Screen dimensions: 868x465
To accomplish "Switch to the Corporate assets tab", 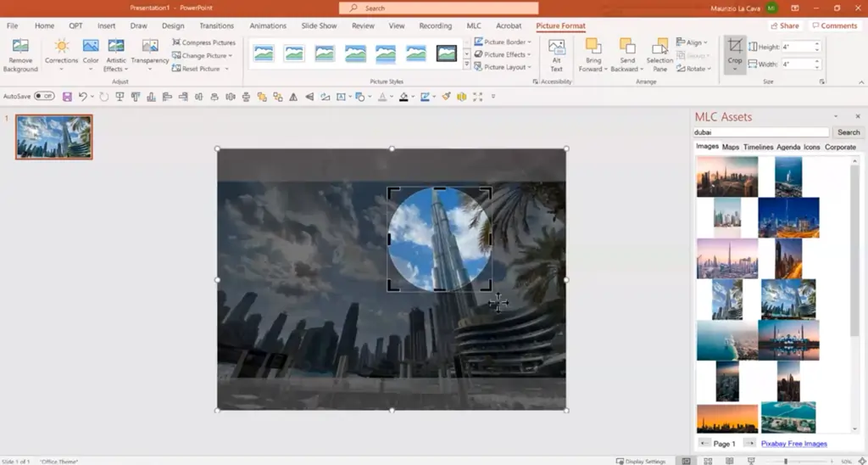I will 840,147.
